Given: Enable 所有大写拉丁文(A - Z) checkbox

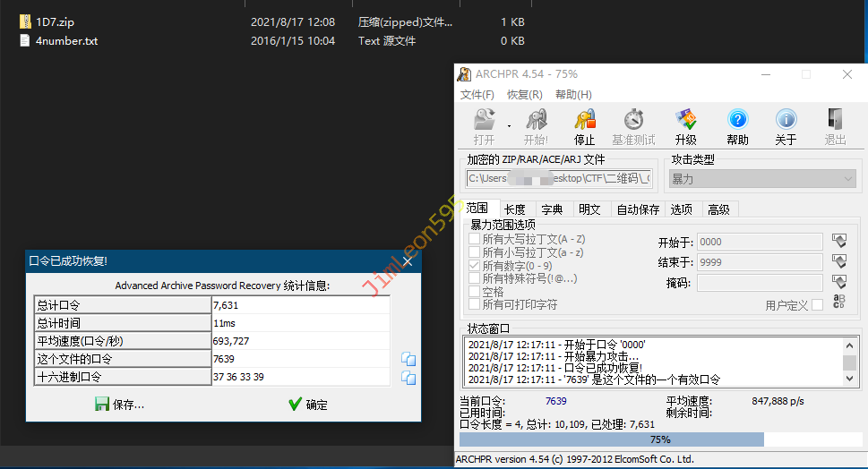Looking at the screenshot, I should click(x=475, y=240).
